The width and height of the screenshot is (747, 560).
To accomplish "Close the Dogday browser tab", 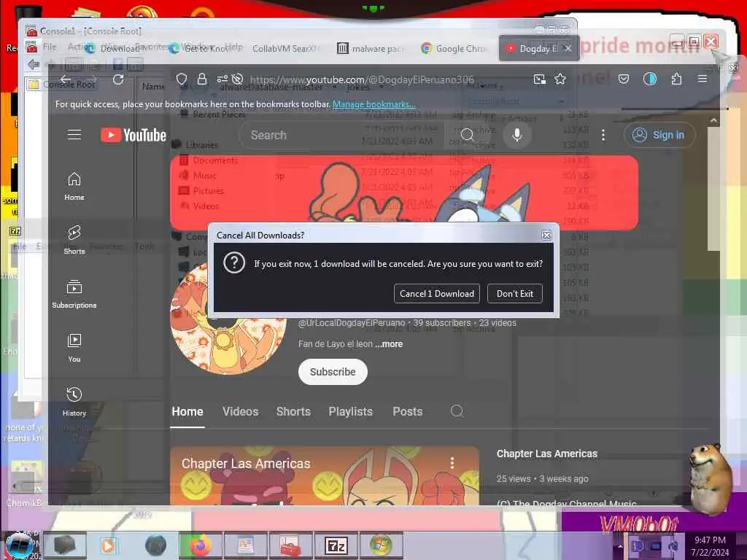I will pyautogui.click(x=568, y=49).
